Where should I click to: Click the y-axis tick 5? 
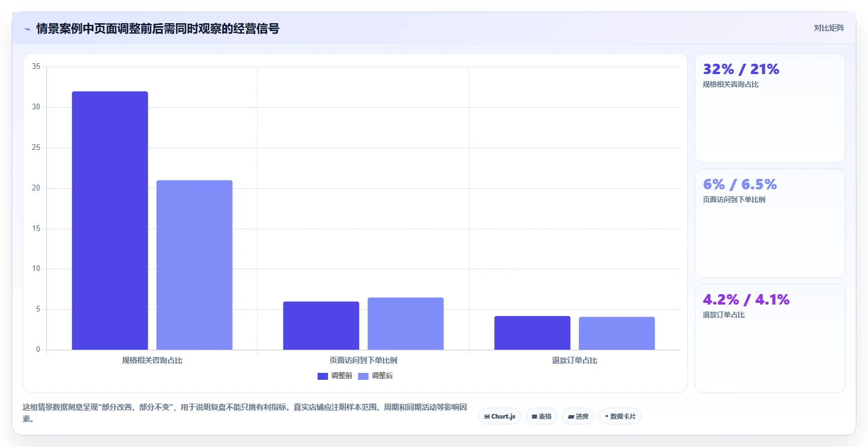coord(38,309)
